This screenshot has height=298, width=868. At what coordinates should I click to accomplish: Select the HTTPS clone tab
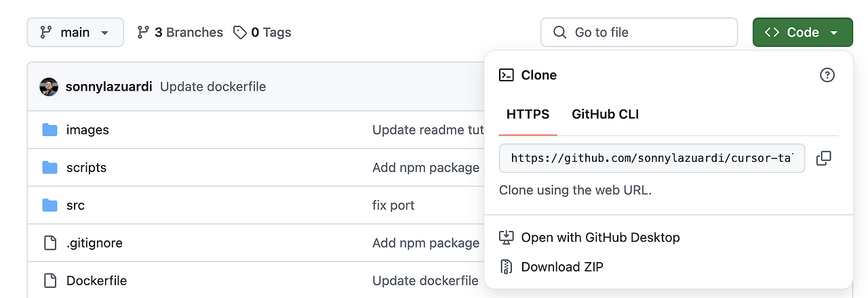(x=528, y=114)
